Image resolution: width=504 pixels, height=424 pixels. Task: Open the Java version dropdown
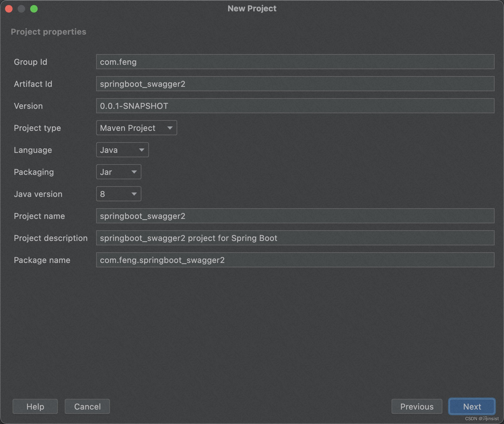tap(118, 194)
